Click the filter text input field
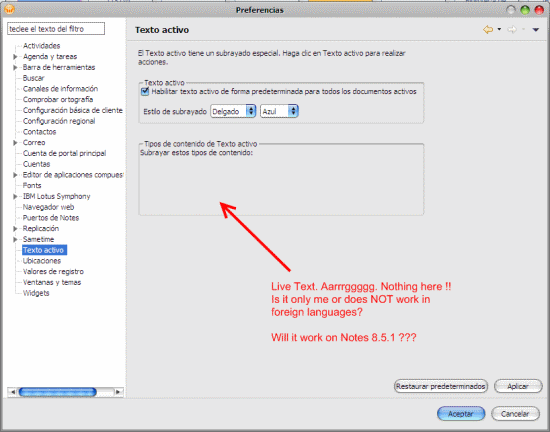Image resolution: width=550 pixels, height=432 pixels. click(x=56, y=29)
